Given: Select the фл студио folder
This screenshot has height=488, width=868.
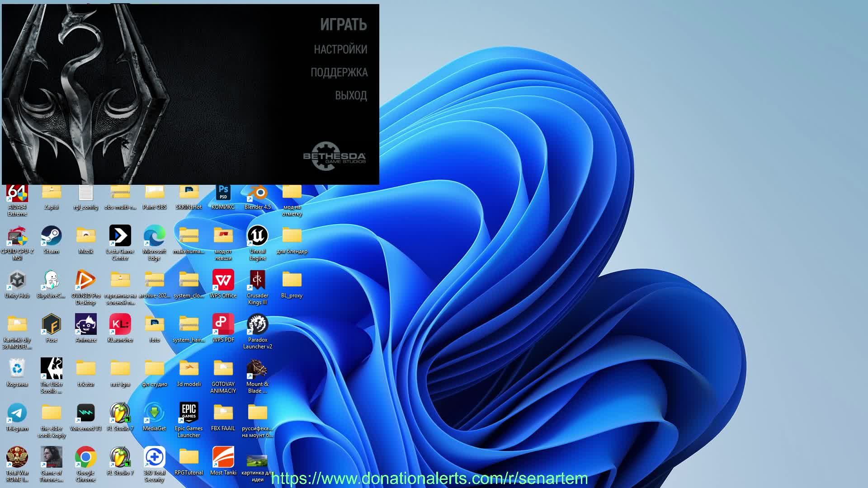Looking at the screenshot, I should click(x=155, y=373).
